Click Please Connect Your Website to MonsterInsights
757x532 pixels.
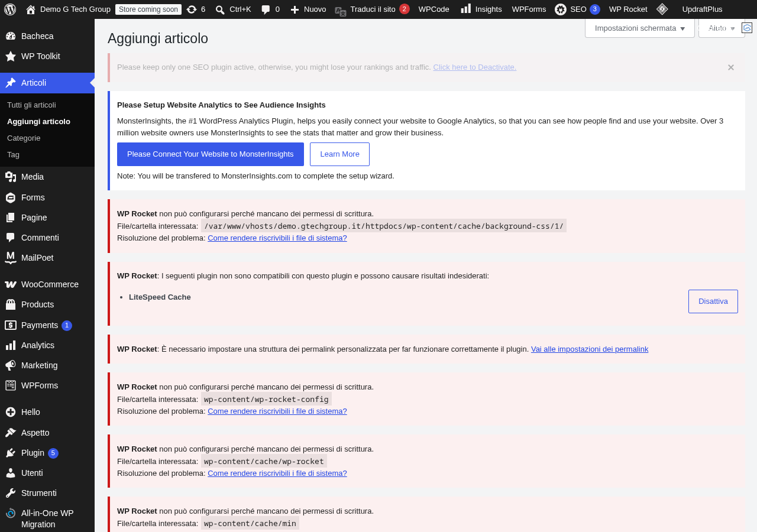pos(211,154)
